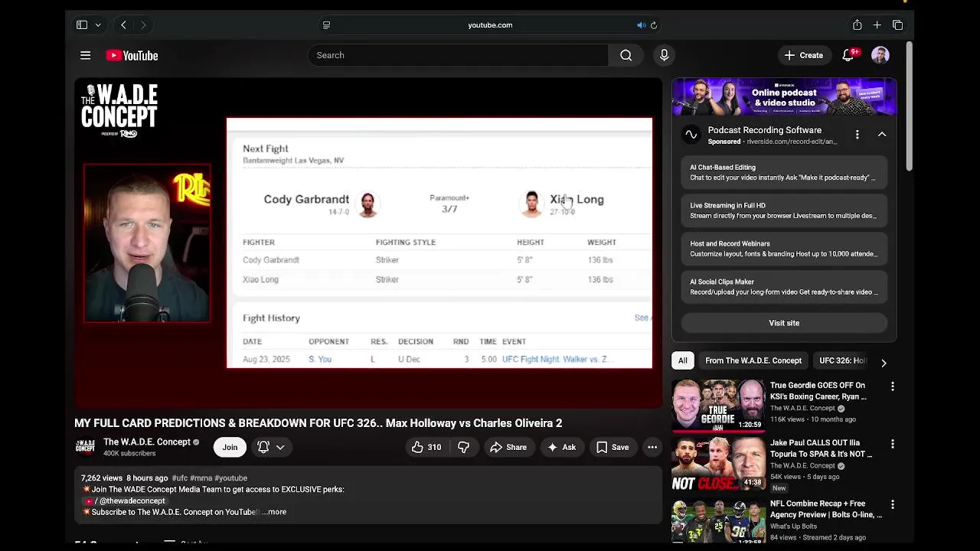The height and width of the screenshot is (551, 980).
Task: Click the video title text
Action: 318,423
